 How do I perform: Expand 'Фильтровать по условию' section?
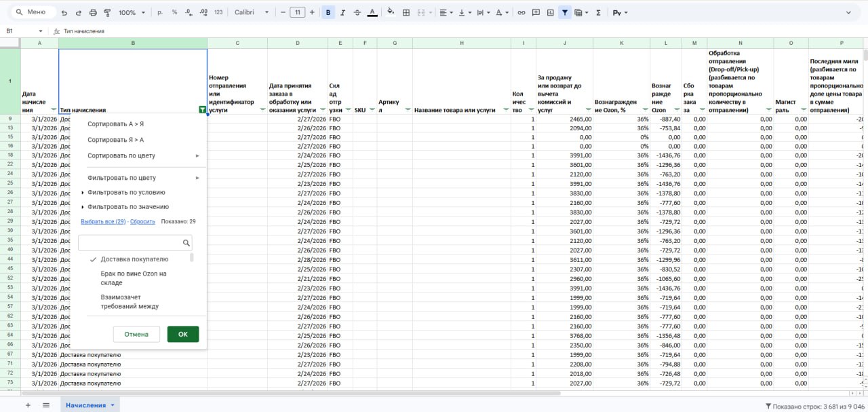click(126, 192)
